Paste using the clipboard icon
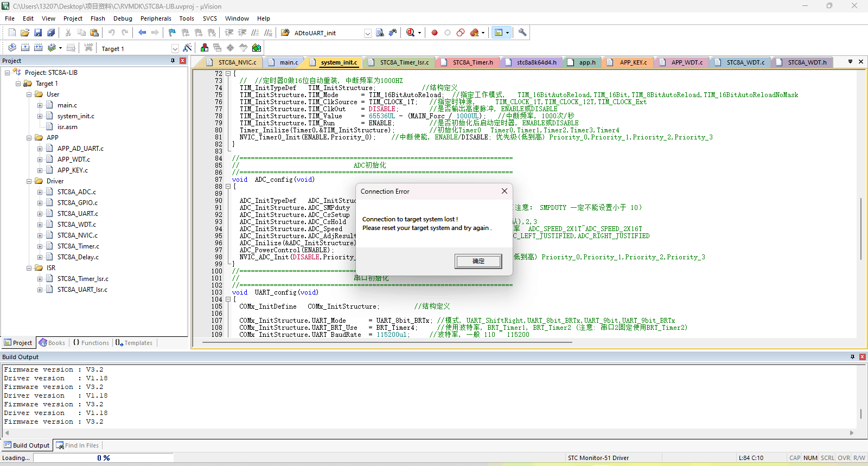 (94, 33)
